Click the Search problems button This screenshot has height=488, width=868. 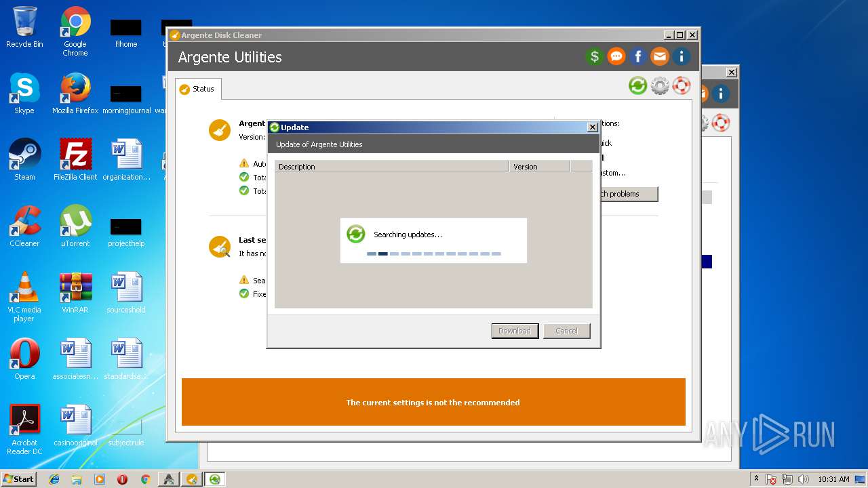pos(624,194)
